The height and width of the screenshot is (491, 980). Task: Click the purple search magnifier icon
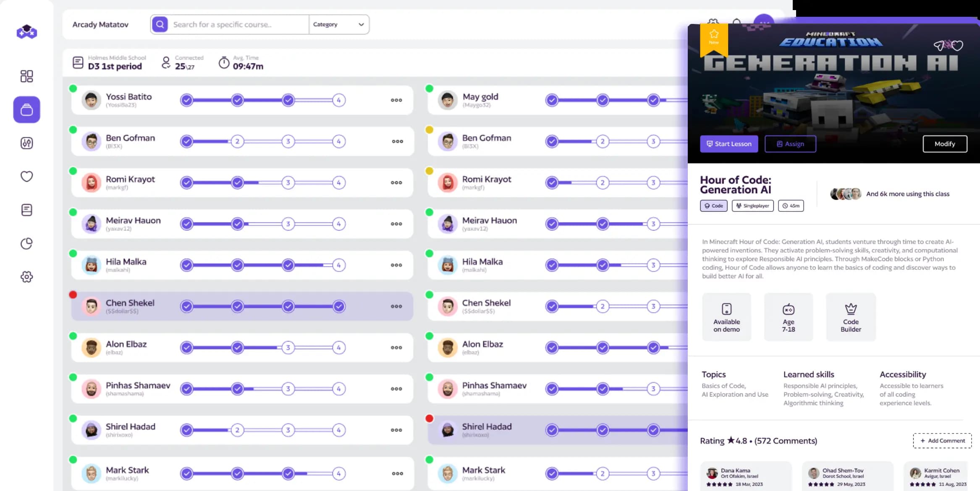(160, 24)
